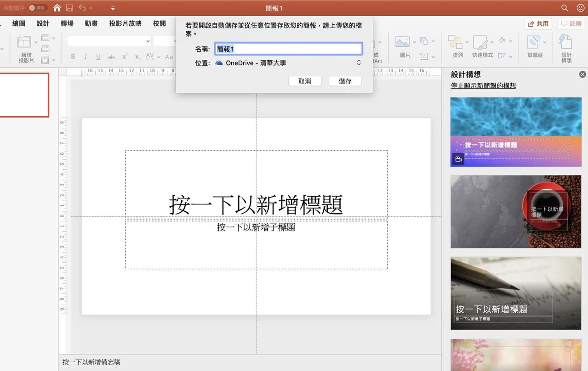Select the coffee cup design idea thumbnail

pos(516,211)
